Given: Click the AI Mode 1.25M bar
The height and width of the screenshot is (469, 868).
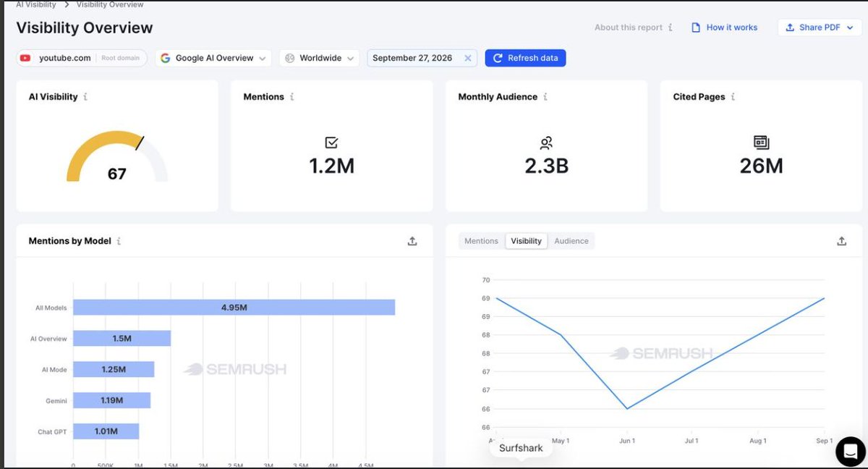Looking at the screenshot, I should [x=114, y=369].
